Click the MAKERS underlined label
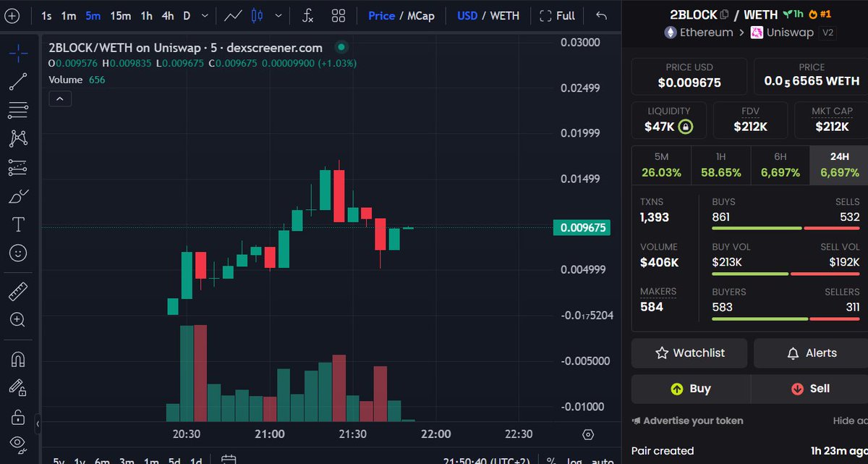868x464 pixels. coord(658,292)
